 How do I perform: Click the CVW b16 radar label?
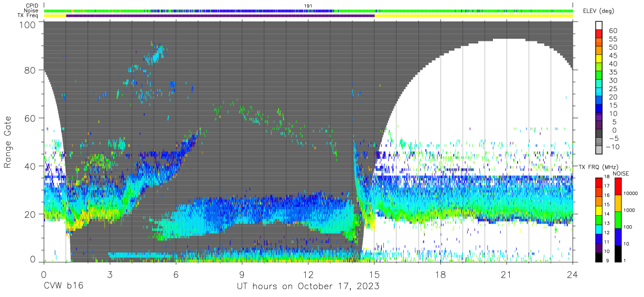[x=63, y=286]
